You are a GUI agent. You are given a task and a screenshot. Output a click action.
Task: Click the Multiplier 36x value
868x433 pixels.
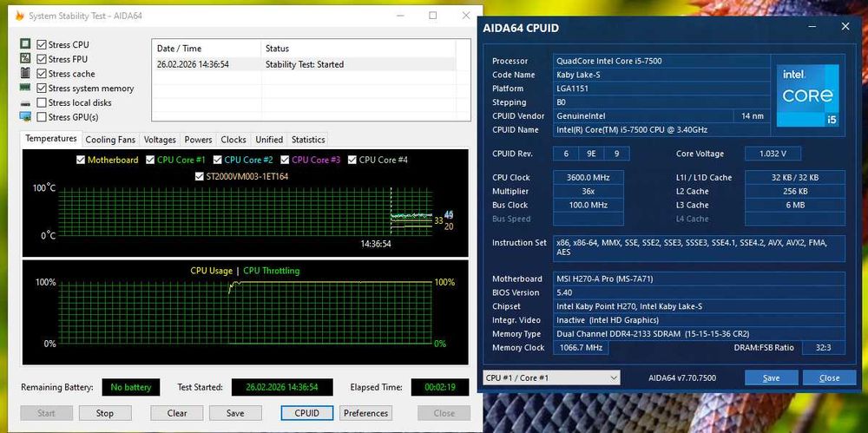[x=589, y=192]
